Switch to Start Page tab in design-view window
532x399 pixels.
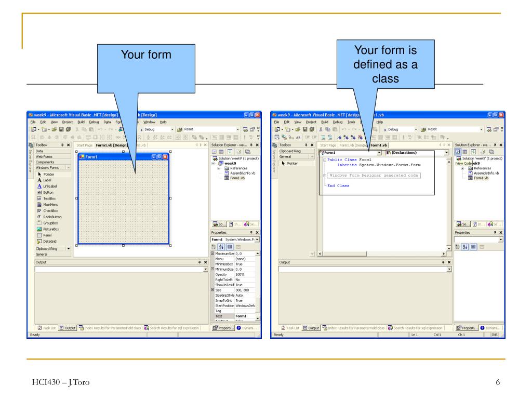pos(85,145)
